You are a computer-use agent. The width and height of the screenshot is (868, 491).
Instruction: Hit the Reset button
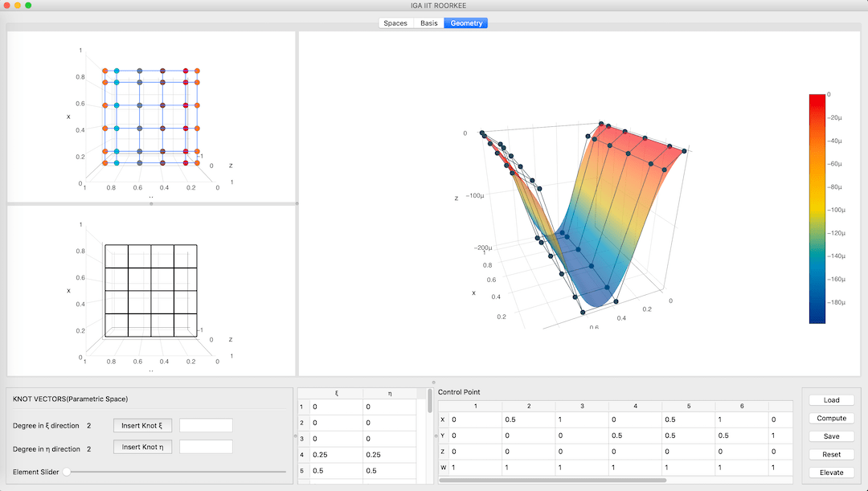[831, 454]
